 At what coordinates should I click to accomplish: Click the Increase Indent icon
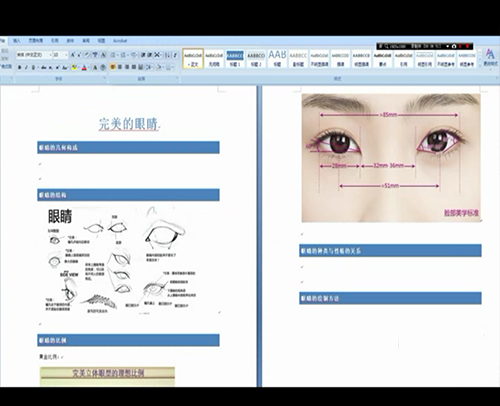tap(149, 55)
